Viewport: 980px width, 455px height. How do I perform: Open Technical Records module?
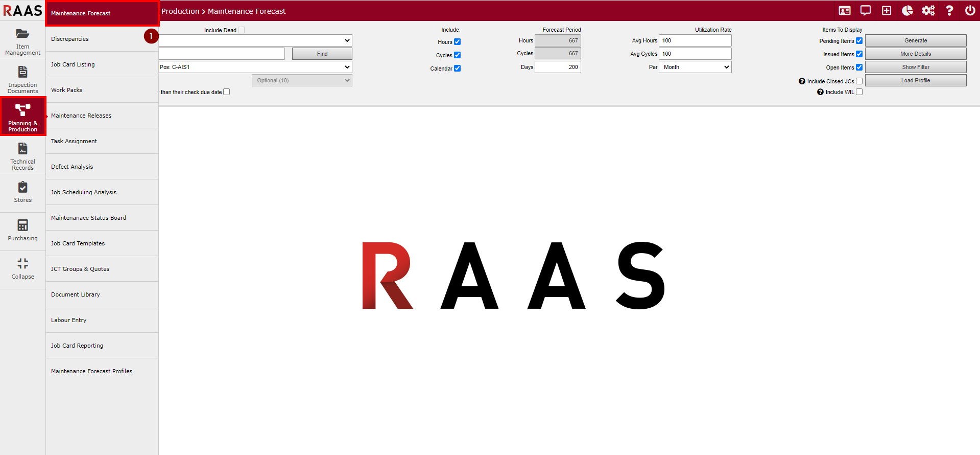[x=22, y=156]
